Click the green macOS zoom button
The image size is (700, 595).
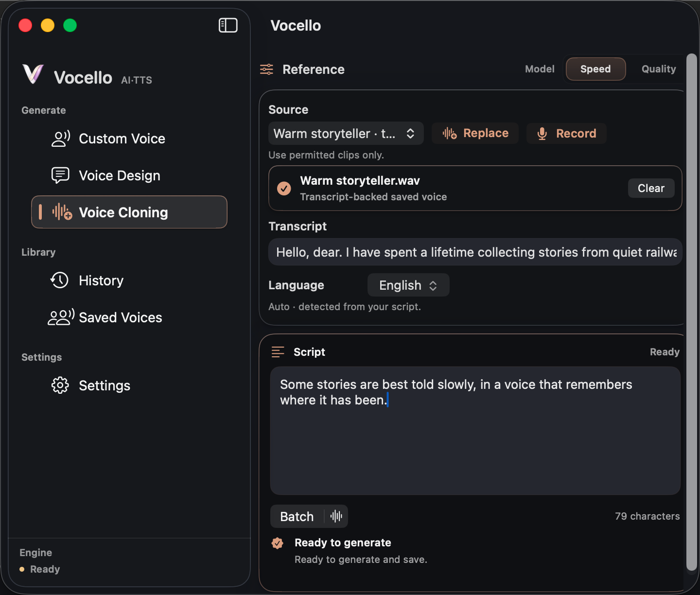70,25
